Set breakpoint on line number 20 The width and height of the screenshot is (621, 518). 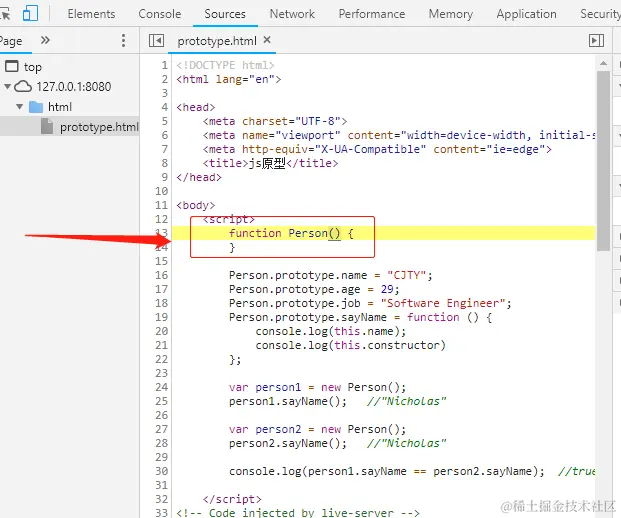162,331
